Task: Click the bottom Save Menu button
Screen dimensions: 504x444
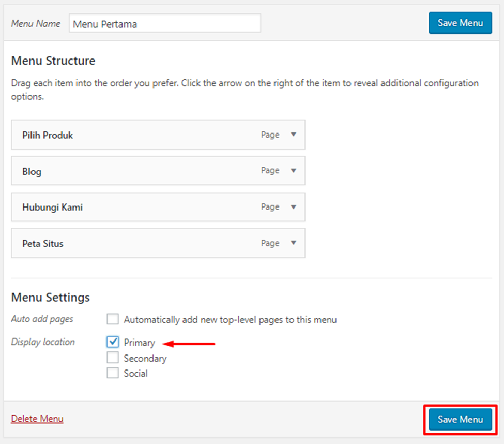Action: [460, 419]
